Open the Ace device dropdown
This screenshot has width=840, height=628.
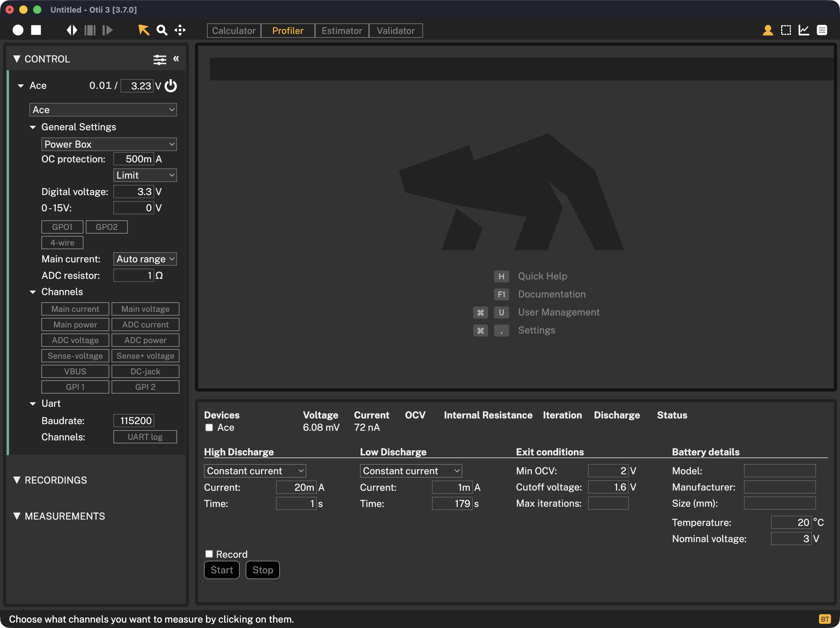pyautogui.click(x=103, y=110)
